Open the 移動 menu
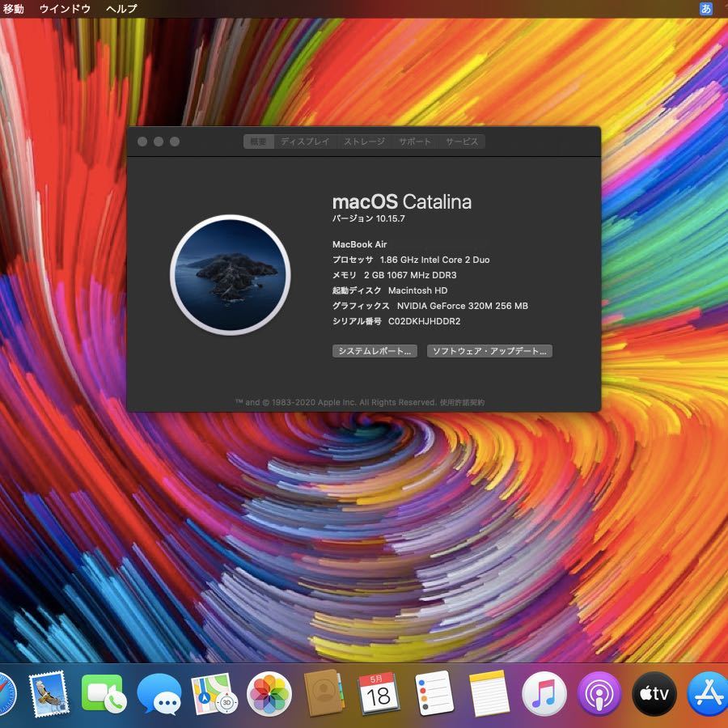The image size is (728, 728). click(x=13, y=9)
